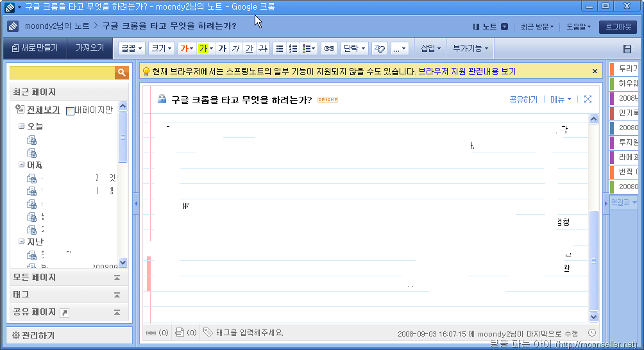The height and width of the screenshot is (350, 644).
Task: Collapse the 어제 tree group
Action: tap(21, 165)
